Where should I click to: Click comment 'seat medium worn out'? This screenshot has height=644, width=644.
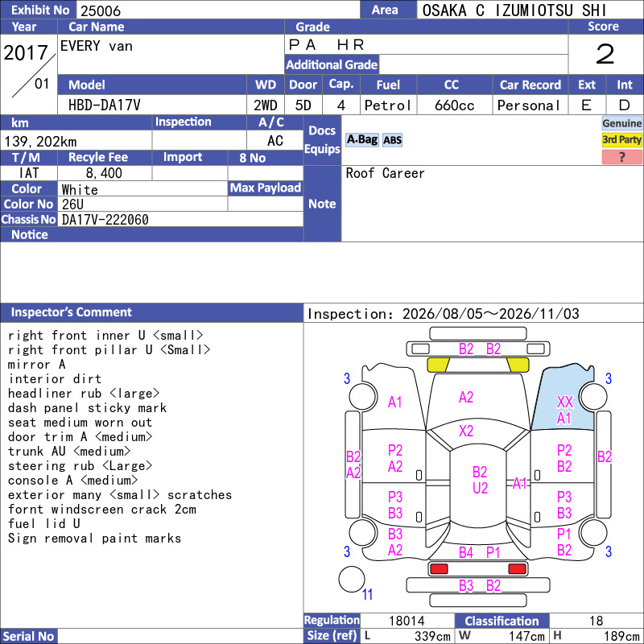click(80, 422)
